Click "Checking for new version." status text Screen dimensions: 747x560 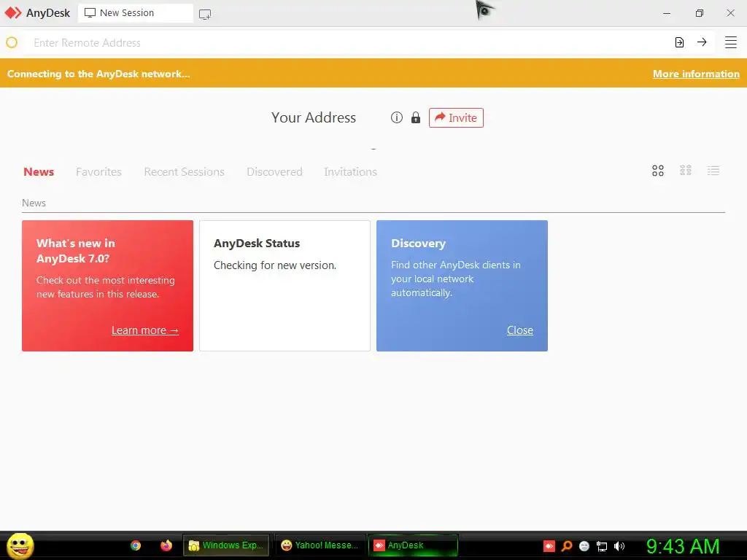pyautogui.click(x=275, y=265)
